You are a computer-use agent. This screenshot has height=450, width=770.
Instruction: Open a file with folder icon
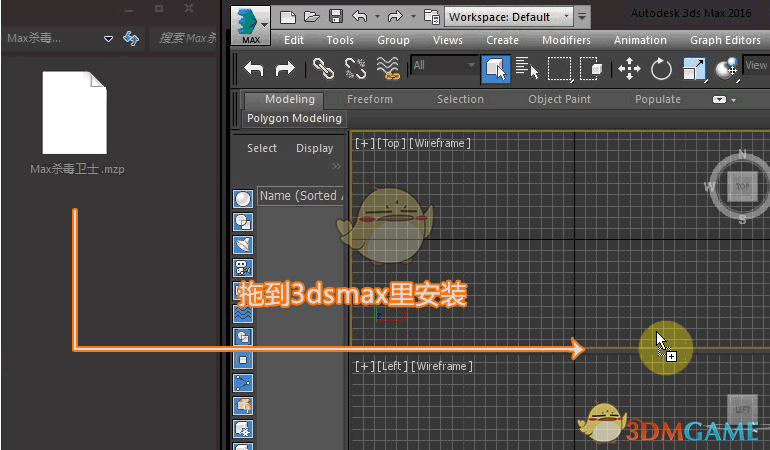(x=311, y=17)
